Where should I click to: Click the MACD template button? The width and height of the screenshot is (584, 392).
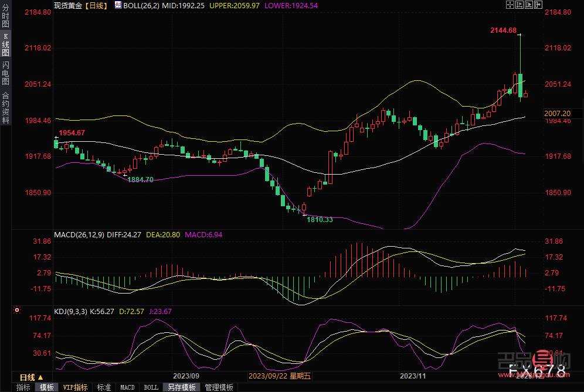[x=127, y=387]
